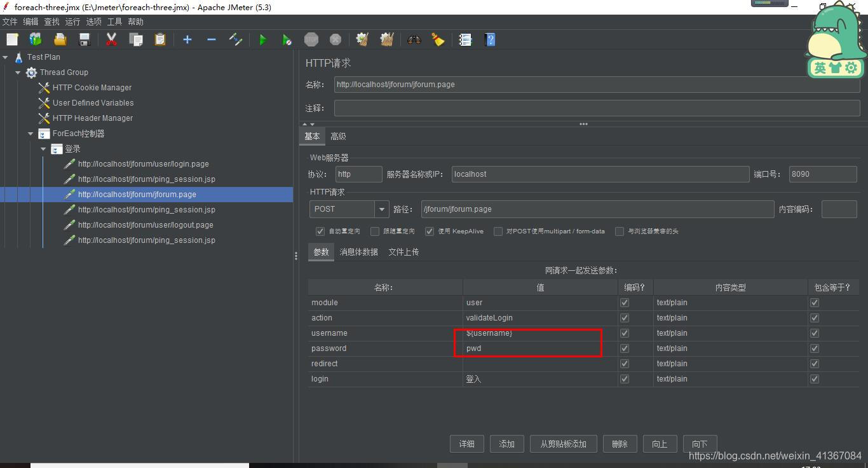Click the 注释 comment field
Image resolution: width=868 pixels, height=468 pixels.
click(x=597, y=108)
